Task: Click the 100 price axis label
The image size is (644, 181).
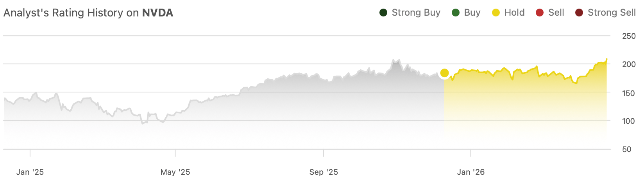Action: tap(629, 121)
